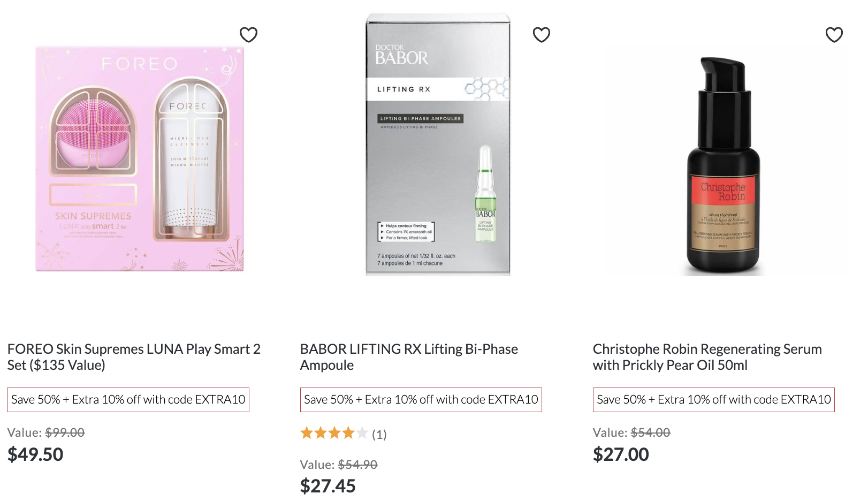Open the black Christophe Robin bottle image
This screenshot has height=501, width=868.
click(723, 166)
